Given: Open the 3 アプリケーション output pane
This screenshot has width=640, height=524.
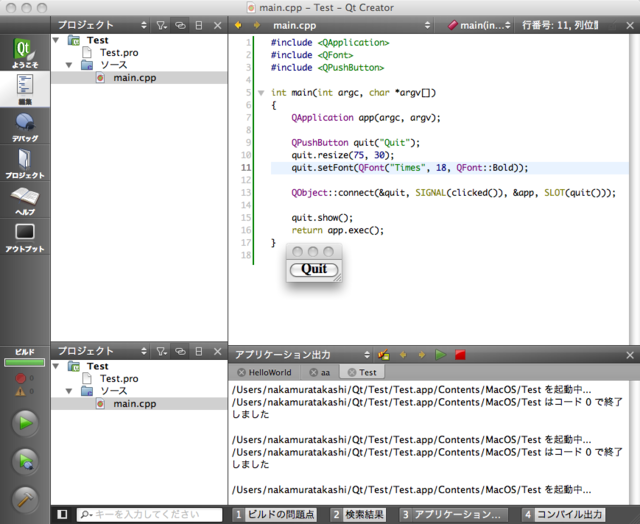Looking at the screenshot, I should pos(453,514).
